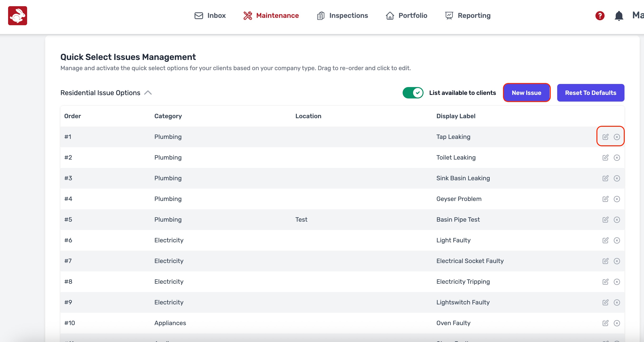Toggle List available to clients switch
This screenshot has height=342, width=644.
tap(413, 93)
